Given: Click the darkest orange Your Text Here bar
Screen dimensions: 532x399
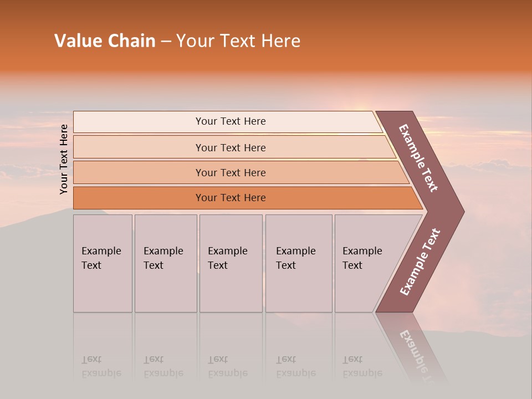Looking at the screenshot, I should [248, 198].
